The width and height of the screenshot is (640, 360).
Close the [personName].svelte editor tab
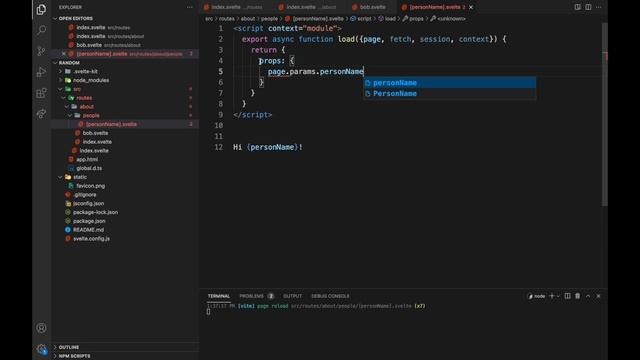coord(471,7)
